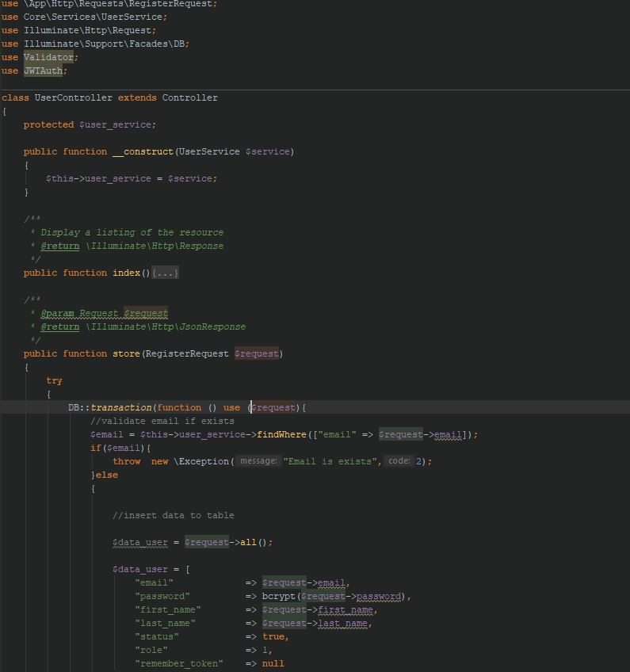630x672 pixels.
Task: Click the "password" array key
Action: pyautogui.click(x=162, y=596)
